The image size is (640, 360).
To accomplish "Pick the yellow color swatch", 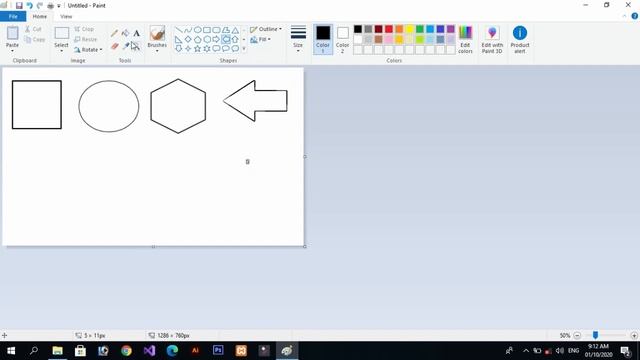I will tap(409, 29).
